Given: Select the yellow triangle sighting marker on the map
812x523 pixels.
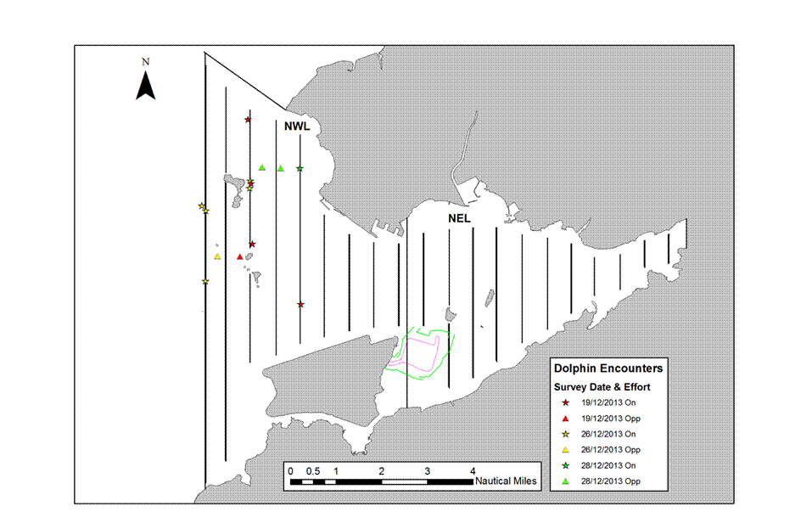Looking at the screenshot, I should 217,256.
